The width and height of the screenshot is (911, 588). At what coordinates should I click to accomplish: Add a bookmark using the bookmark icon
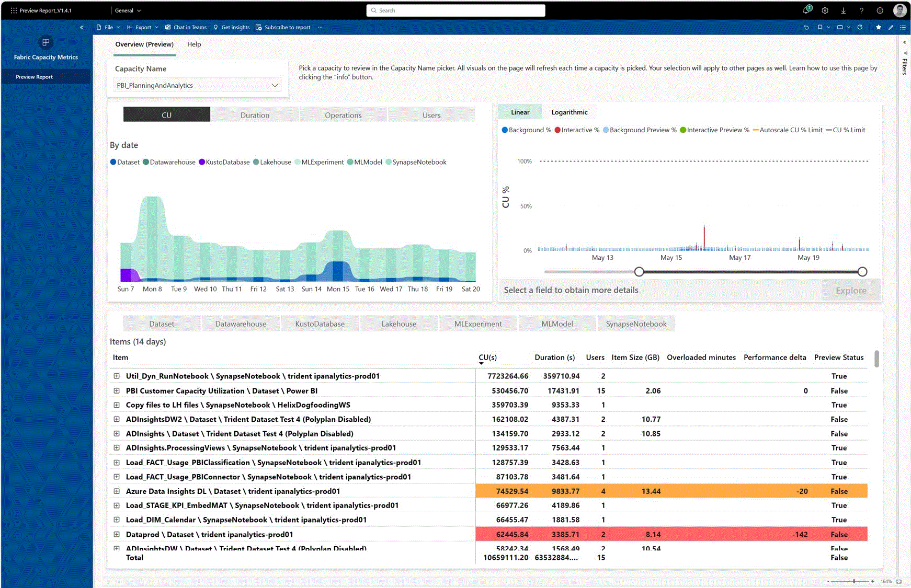[819, 27]
